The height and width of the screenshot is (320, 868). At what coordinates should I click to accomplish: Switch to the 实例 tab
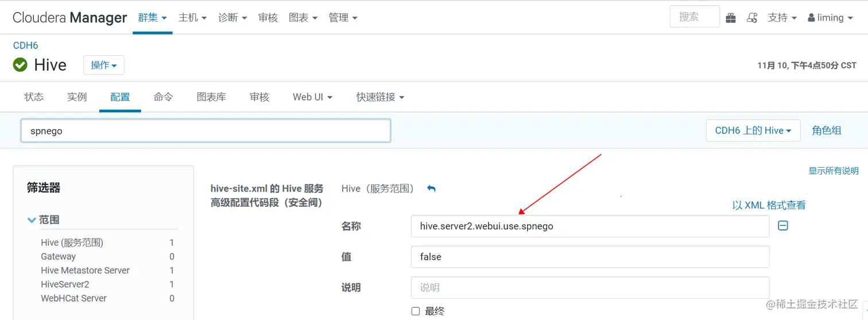click(x=77, y=97)
